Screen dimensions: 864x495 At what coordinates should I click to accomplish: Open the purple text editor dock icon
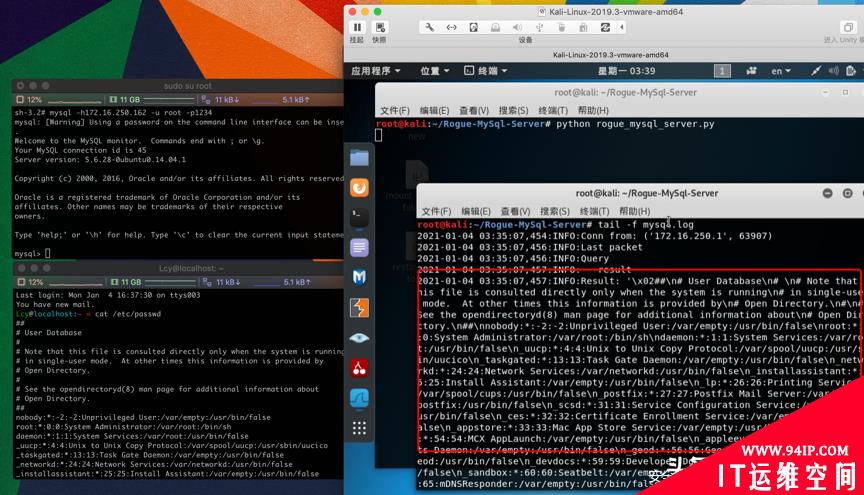coord(359,248)
